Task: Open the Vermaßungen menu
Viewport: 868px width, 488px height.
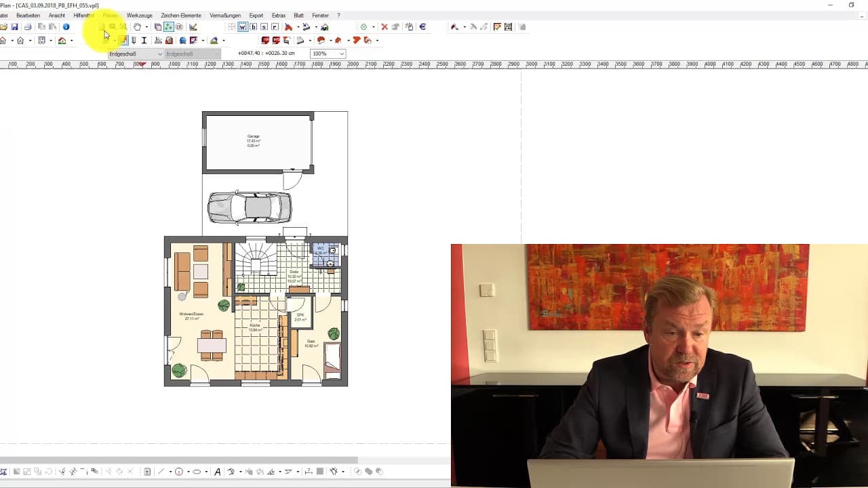Action: pos(225,15)
